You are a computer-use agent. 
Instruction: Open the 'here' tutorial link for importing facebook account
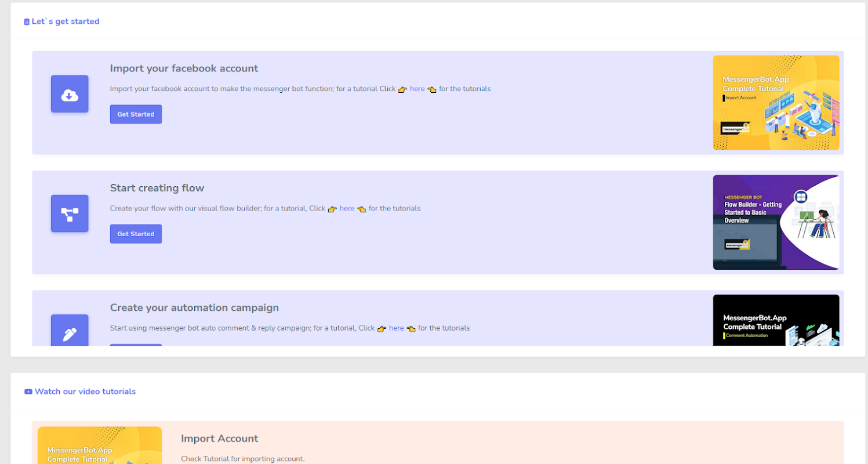(x=417, y=89)
